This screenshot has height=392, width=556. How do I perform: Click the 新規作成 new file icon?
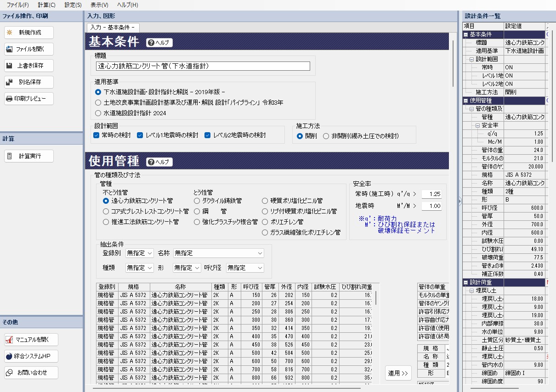(9, 33)
